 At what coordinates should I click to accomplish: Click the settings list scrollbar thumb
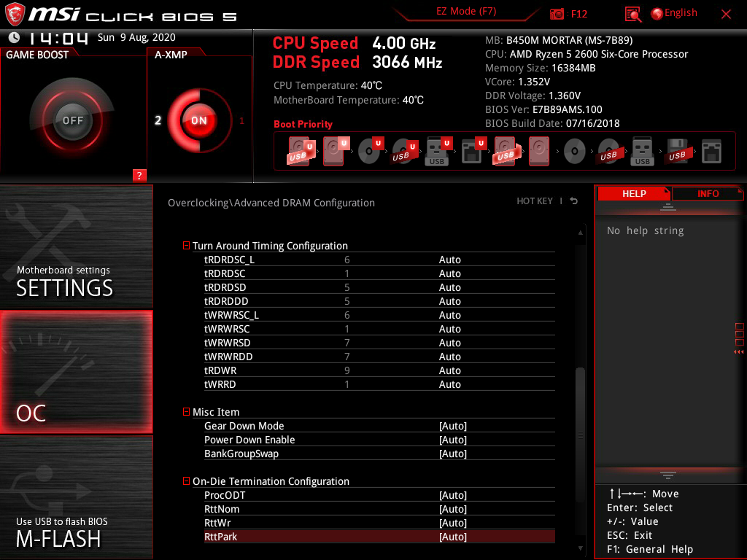click(x=580, y=435)
